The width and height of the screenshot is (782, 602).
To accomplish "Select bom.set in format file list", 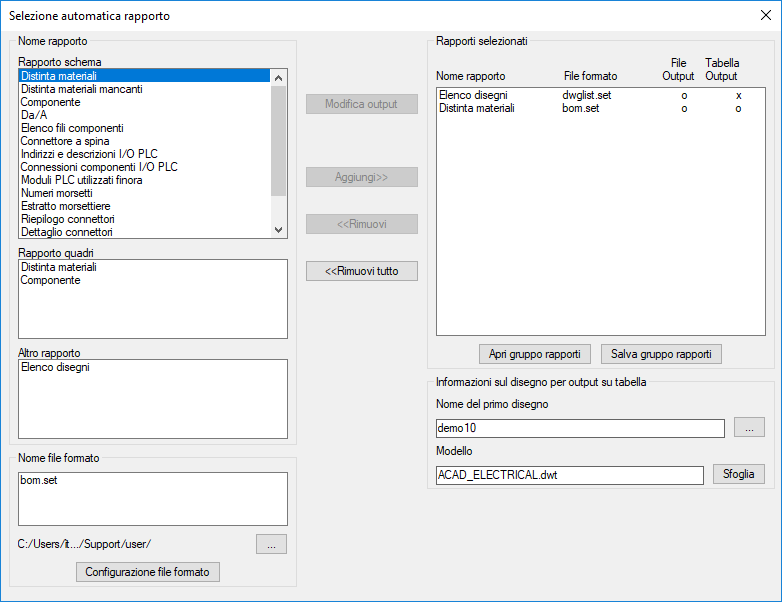I will pyautogui.click(x=41, y=480).
